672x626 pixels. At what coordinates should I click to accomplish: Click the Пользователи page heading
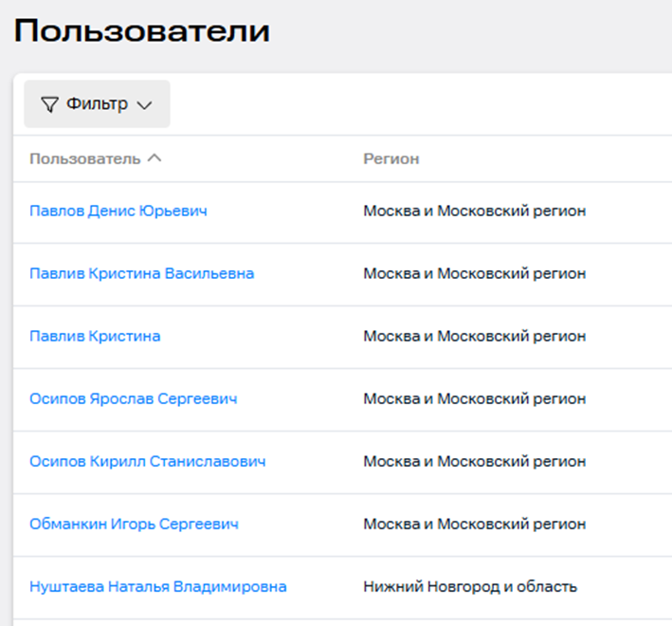[142, 30]
